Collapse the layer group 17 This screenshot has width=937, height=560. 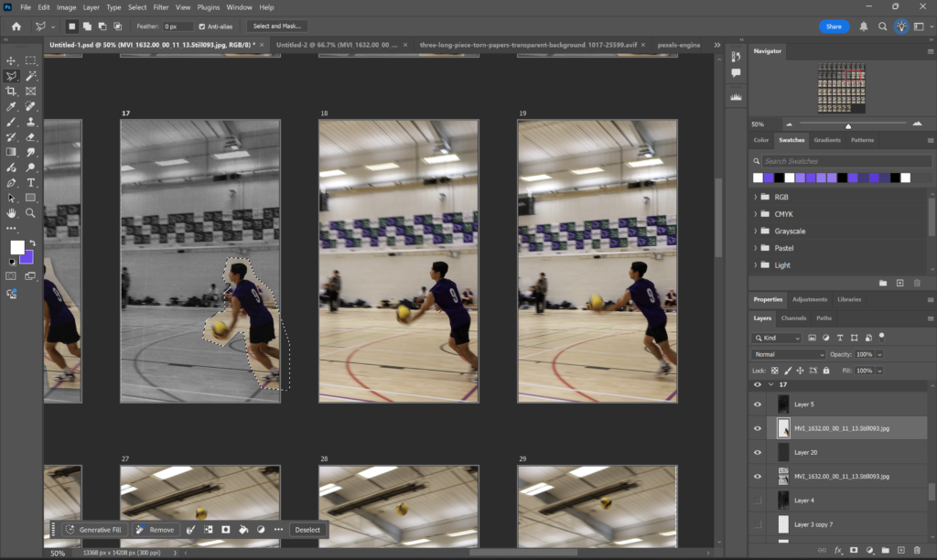coord(771,385)
